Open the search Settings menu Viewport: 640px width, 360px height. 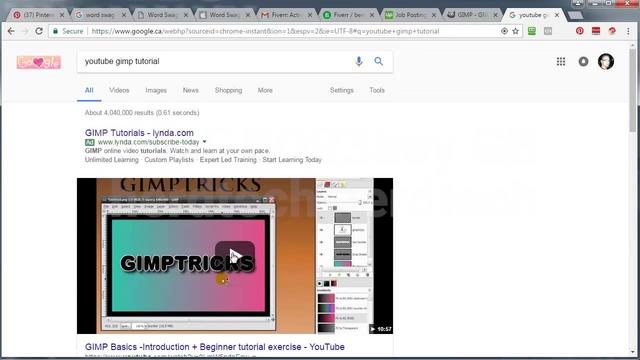pyautogui.click(x=342, y=90)
